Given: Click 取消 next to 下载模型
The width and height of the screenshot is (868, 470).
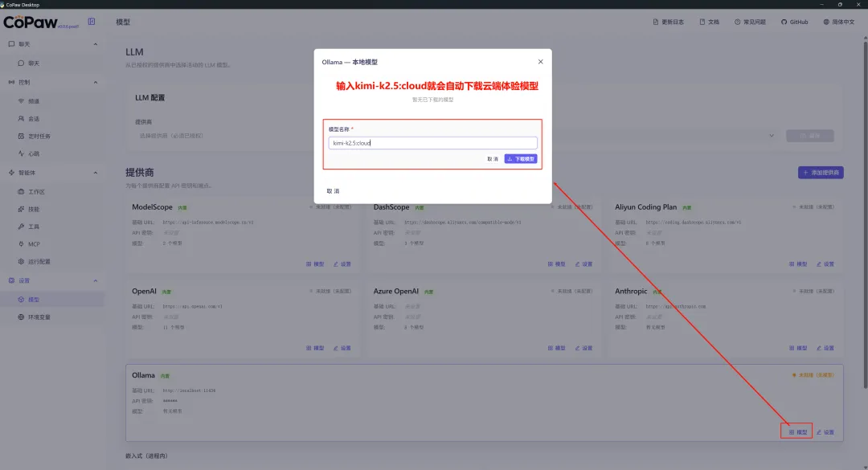Looking at the screenshot, I should (493, 159).
